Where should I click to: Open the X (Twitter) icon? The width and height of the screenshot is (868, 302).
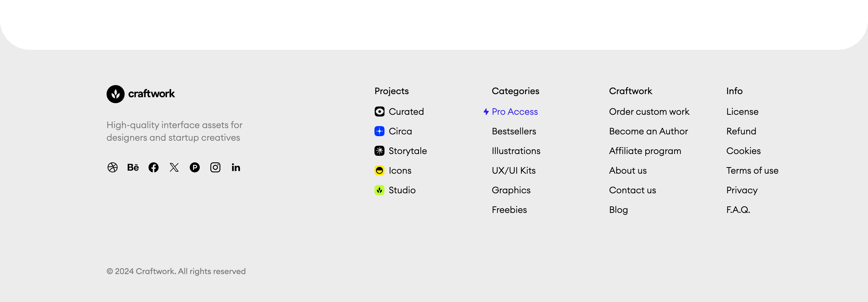[174, 167]
